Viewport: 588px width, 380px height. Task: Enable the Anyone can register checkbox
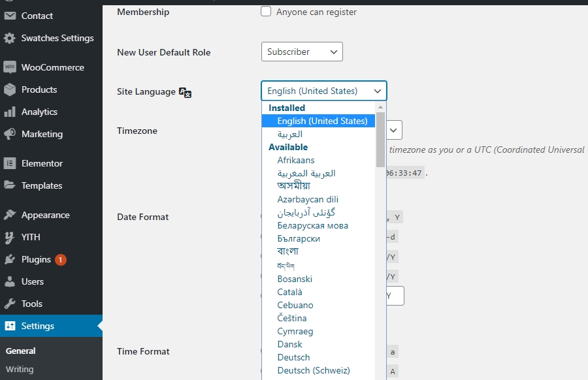[266, 12]
